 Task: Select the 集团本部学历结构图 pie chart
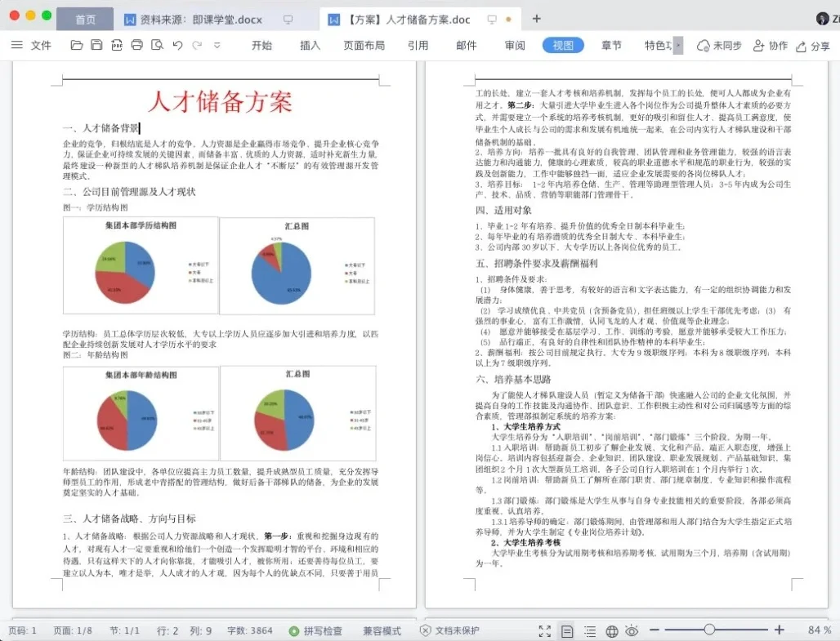pyautogui.click(x=141, y=265)
